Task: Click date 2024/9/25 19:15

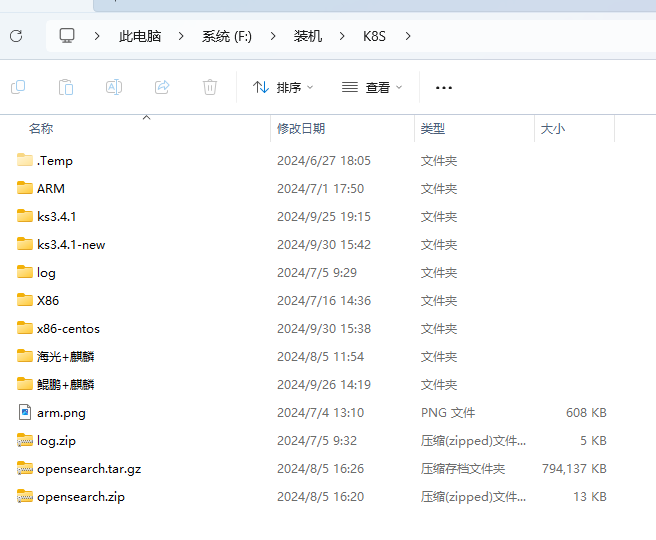Action: (324, 217)
